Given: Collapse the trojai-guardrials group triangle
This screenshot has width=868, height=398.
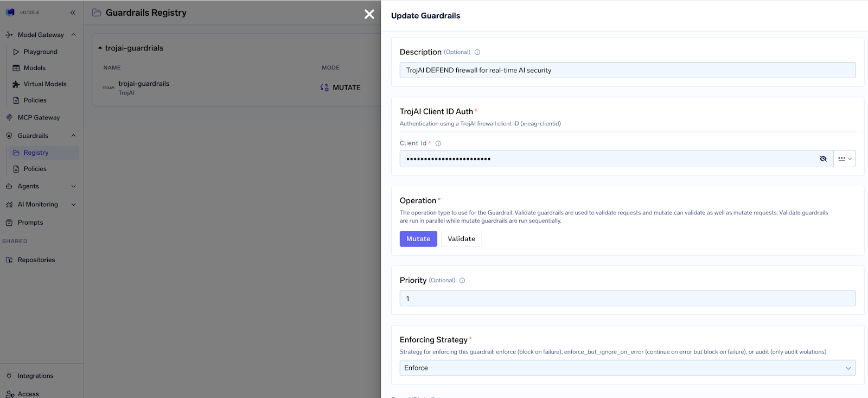Looking at the screenshot, I should pos(100,48).
